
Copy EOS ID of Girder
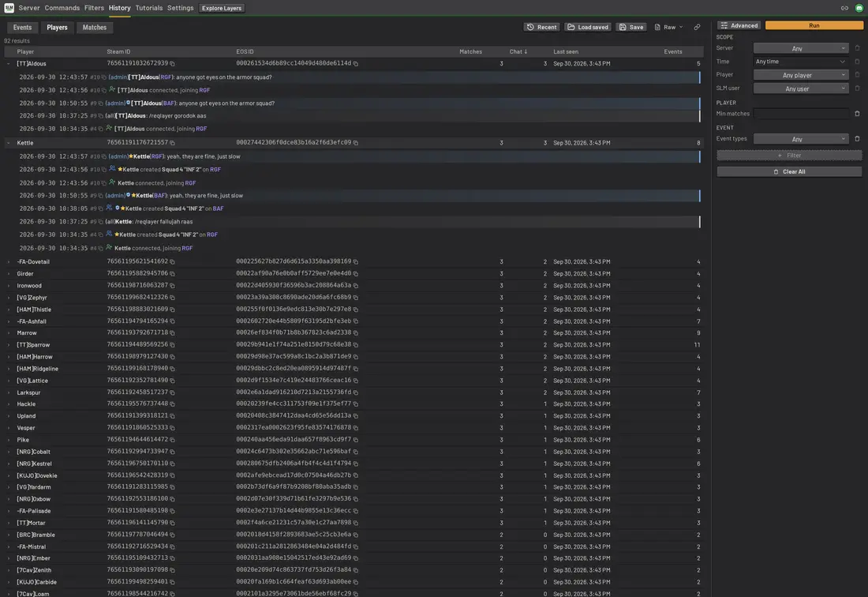[x=355, y=273]
